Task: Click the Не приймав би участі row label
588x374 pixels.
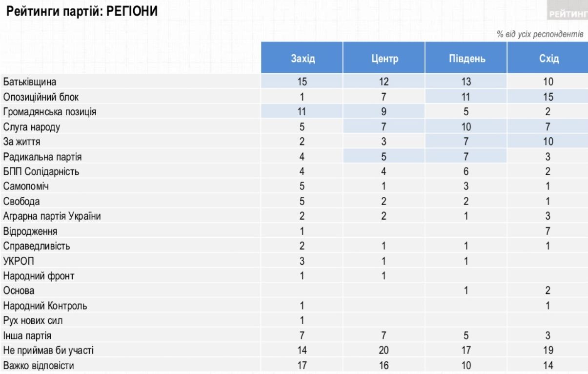Action: pos(47,351)
